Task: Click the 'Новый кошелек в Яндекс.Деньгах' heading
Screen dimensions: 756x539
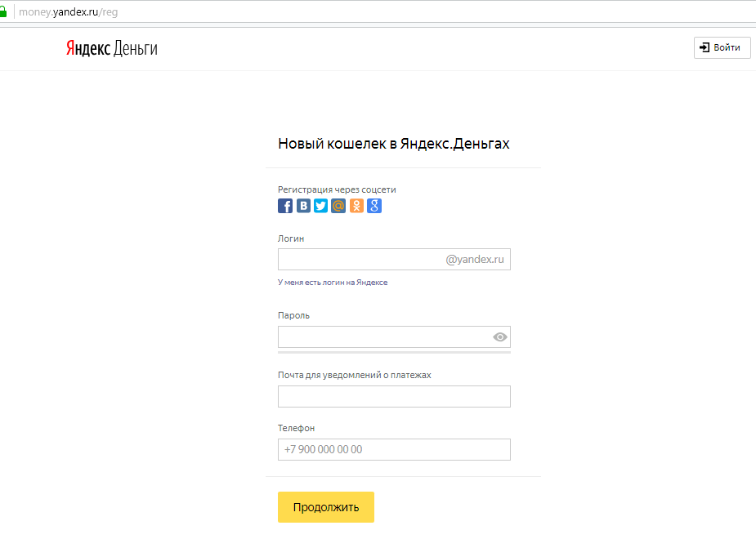Action: 393,144
